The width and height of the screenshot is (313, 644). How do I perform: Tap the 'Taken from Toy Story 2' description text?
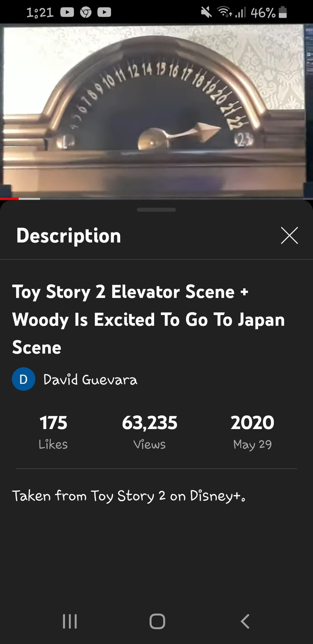[x=129, y=496]
